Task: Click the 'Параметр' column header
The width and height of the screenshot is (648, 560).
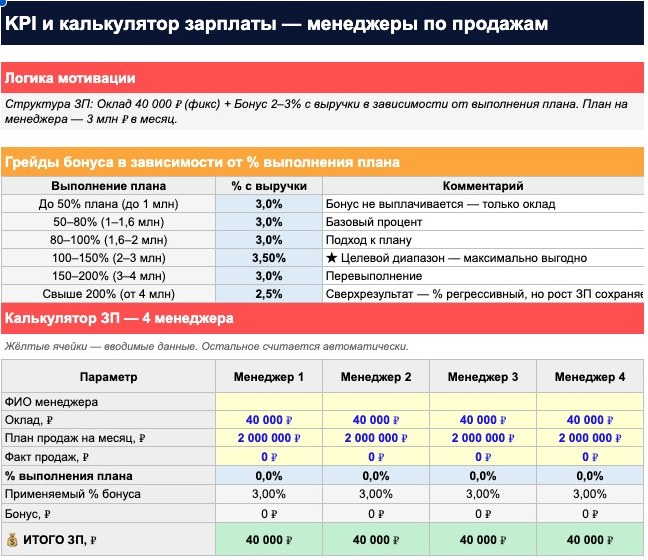Action: [x=108, y=377]
